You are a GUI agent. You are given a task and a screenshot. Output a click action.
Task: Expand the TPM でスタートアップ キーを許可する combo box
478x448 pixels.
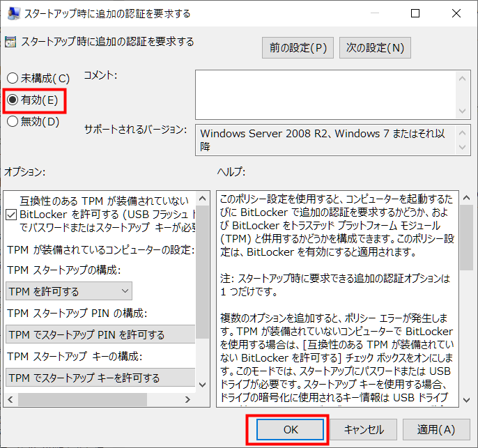tap(100, 378)
